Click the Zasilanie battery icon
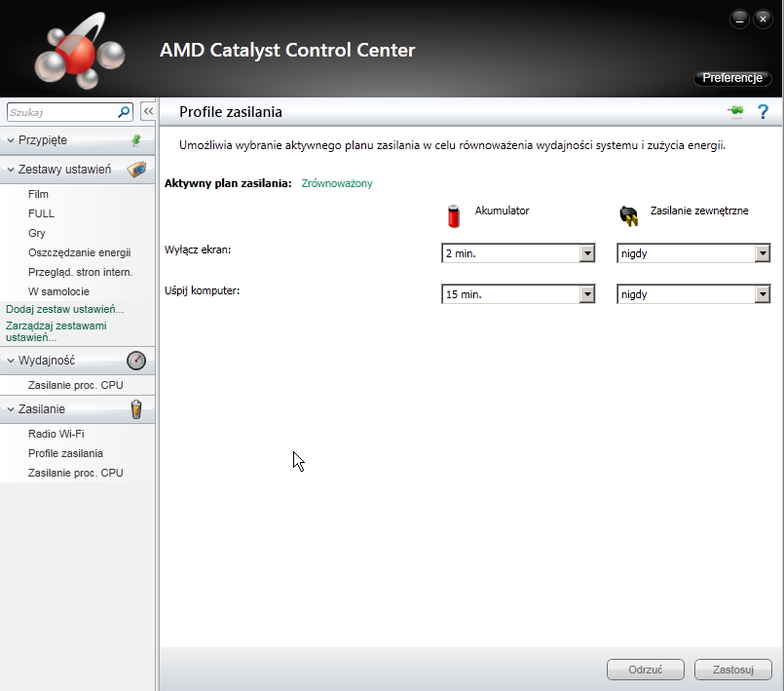The width and height of the screenshot is (784, 691). tap(136, 409)
